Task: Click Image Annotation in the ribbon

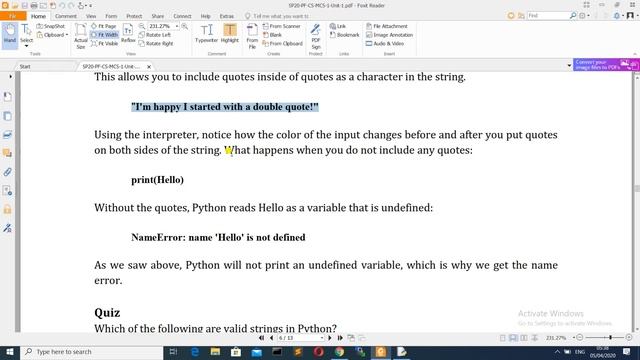Action: pos(389,35)
